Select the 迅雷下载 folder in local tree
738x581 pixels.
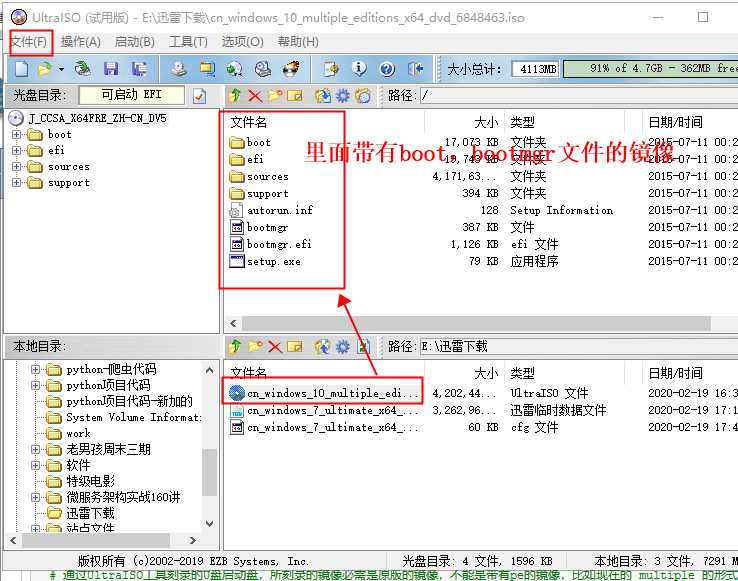click(90, 513)
